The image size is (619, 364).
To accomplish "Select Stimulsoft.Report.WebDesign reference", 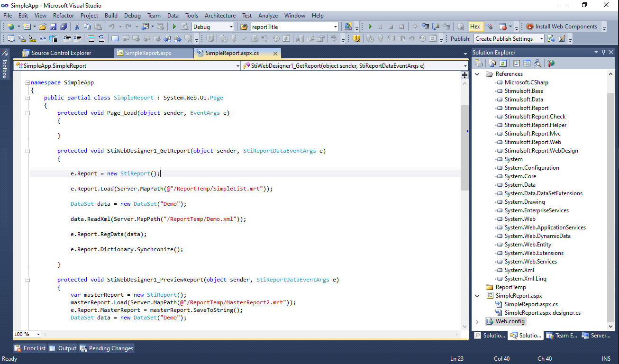I will [x=541, y=151].
